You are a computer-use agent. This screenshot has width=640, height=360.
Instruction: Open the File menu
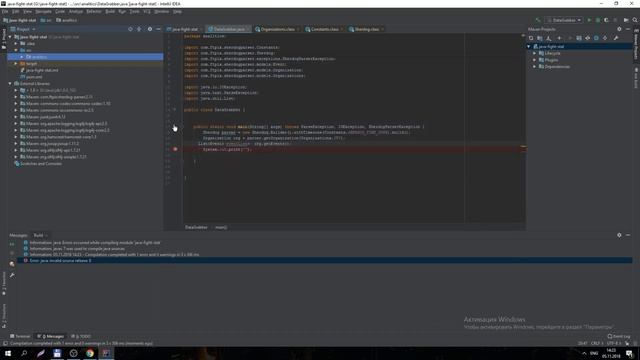point(5,11)
